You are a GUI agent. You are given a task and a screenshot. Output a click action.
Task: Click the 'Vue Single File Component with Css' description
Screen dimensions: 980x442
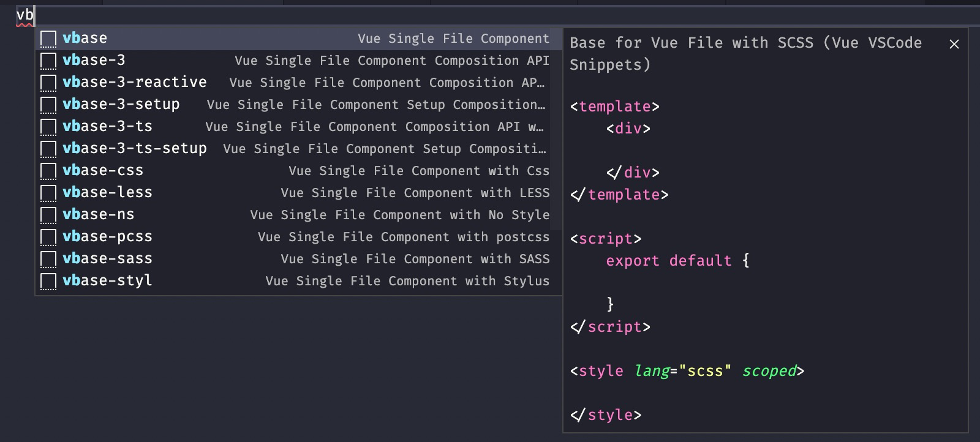(x=419, y=171)
